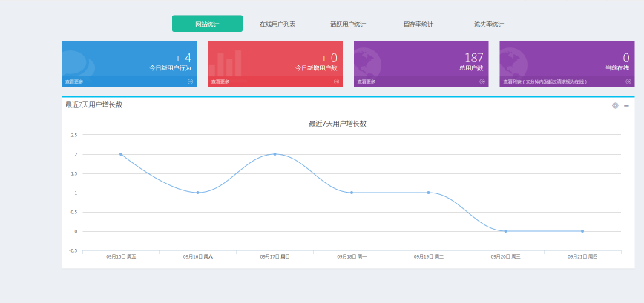Click the '+ 4' value on blue card

pos(183,58)
